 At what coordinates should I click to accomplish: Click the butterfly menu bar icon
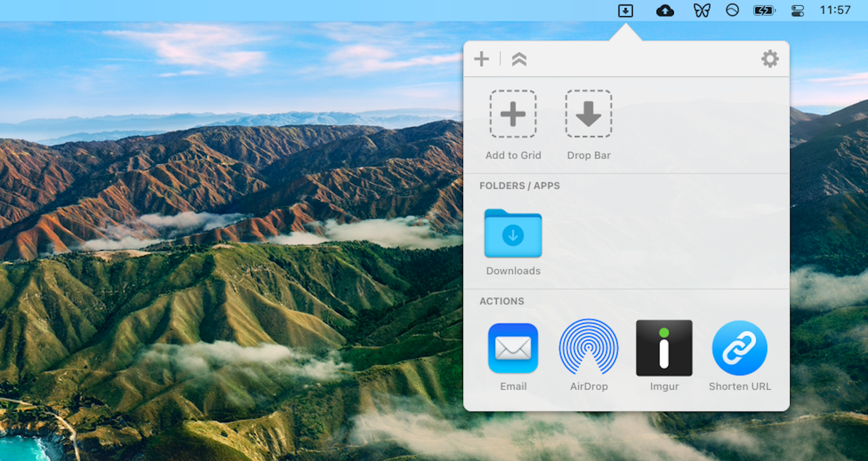702,10
